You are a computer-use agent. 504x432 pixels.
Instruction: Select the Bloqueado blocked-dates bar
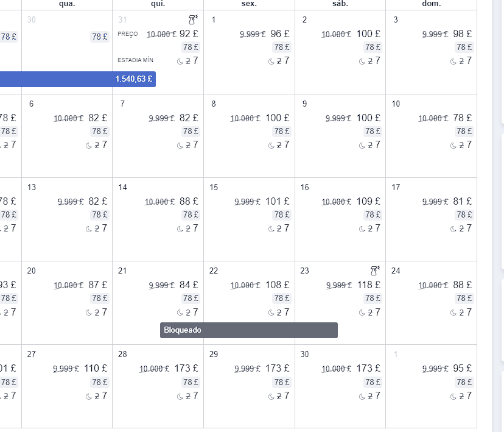tap(249, 330)
